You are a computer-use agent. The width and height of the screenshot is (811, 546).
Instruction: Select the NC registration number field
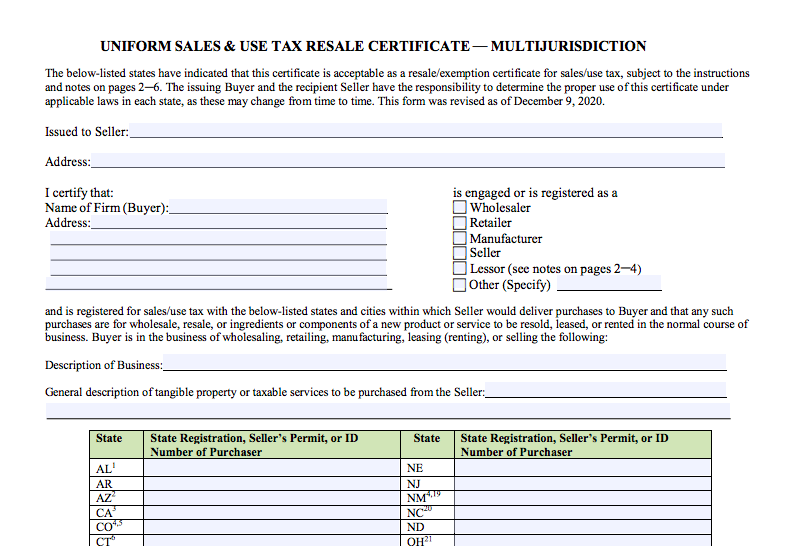pyautogui.click(x=582, y=512)
